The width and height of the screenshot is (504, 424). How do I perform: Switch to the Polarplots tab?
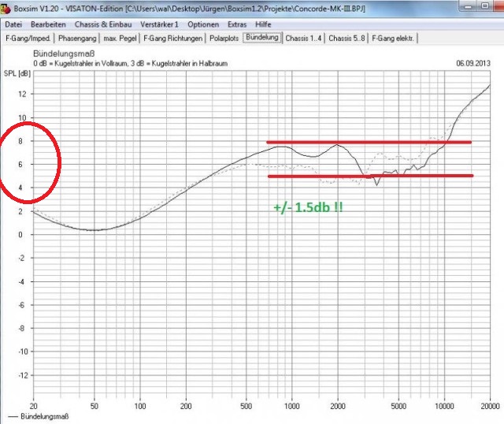click(224, 39)
